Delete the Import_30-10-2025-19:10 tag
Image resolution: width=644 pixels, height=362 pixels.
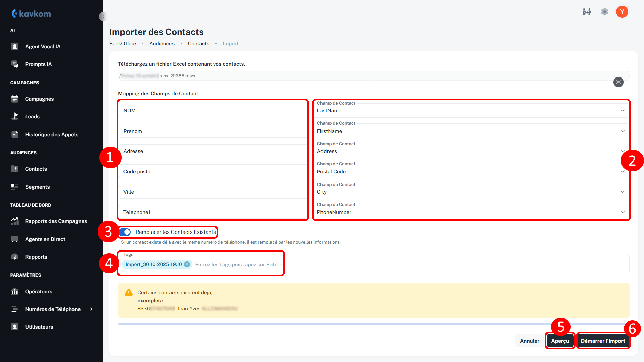(187, 264)
